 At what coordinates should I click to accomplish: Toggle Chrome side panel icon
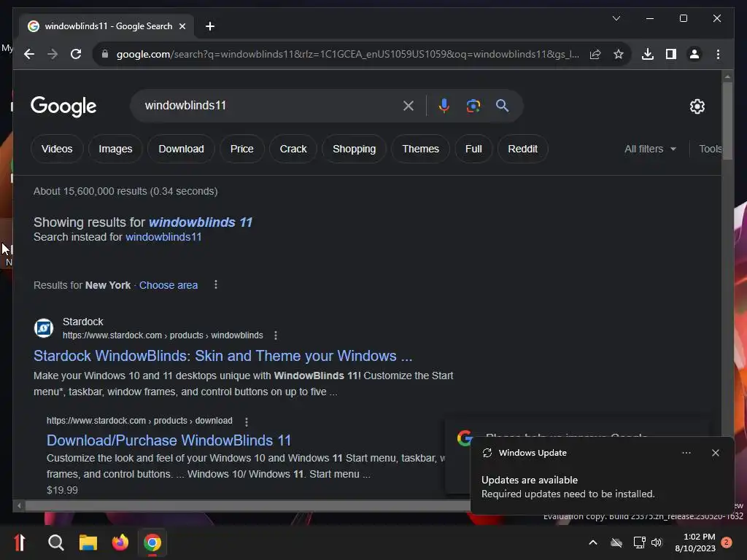coord(671,54)
